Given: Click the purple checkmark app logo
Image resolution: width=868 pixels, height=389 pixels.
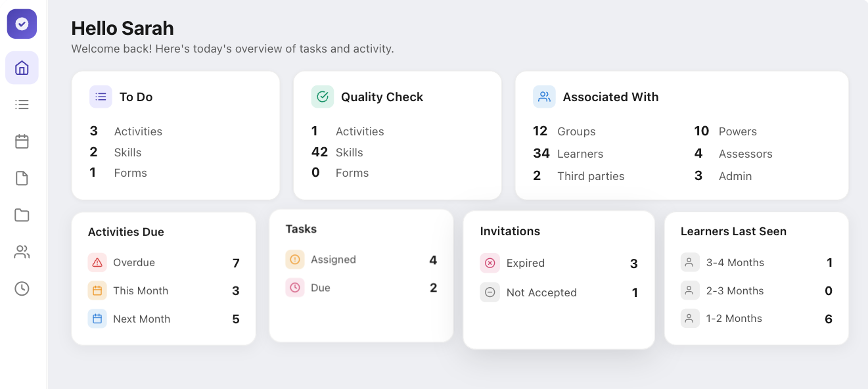Looking at the screenshot, I should point(22,24).
